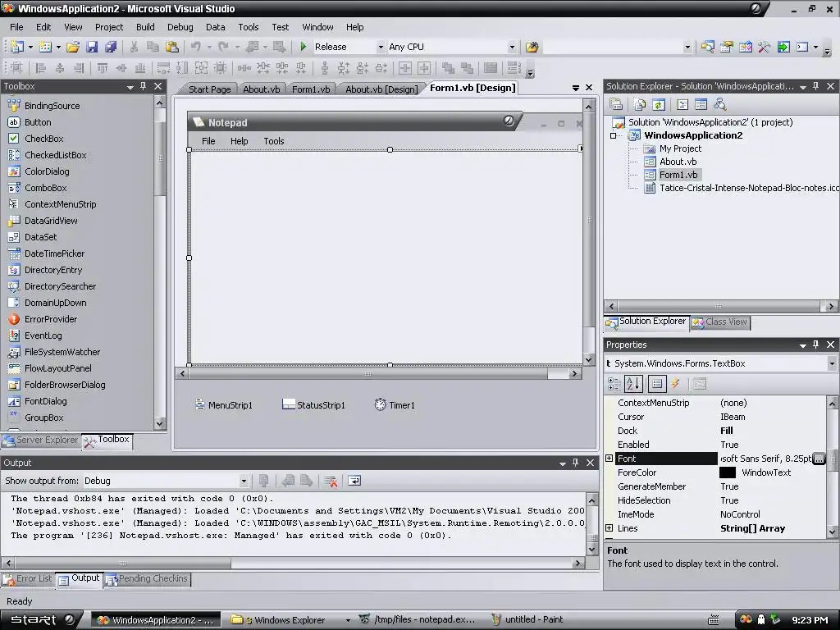Open the Show output from Debug dropdown
The width and height of the screenshot is (840, 630).
click(244, 481)
